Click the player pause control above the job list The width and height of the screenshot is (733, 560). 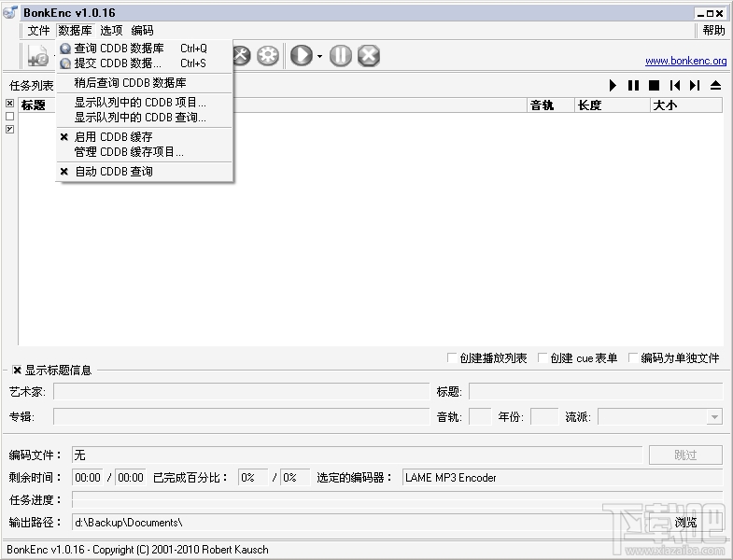pyautogui.click(x=633, y=86)
